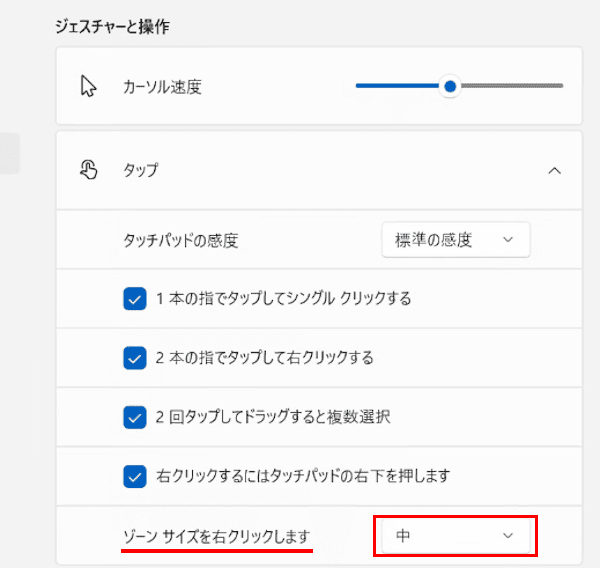Click the cursor arrow icon beside カーソル速度

click(88, 86)
